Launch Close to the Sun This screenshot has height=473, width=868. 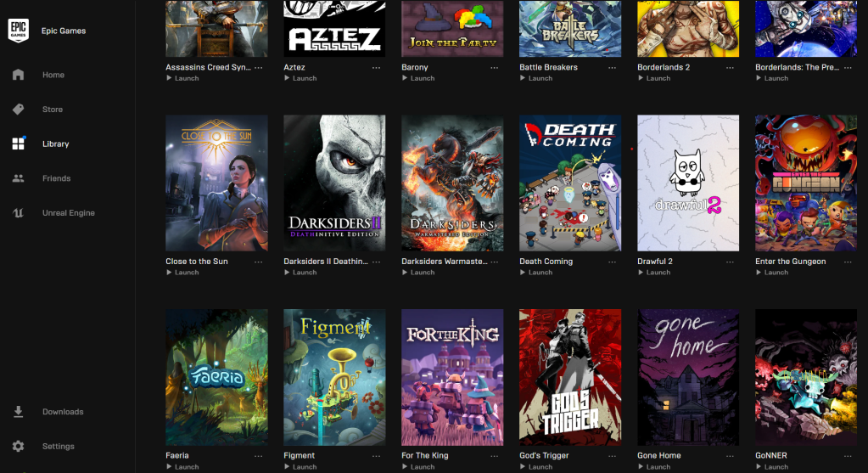point(182,273)
